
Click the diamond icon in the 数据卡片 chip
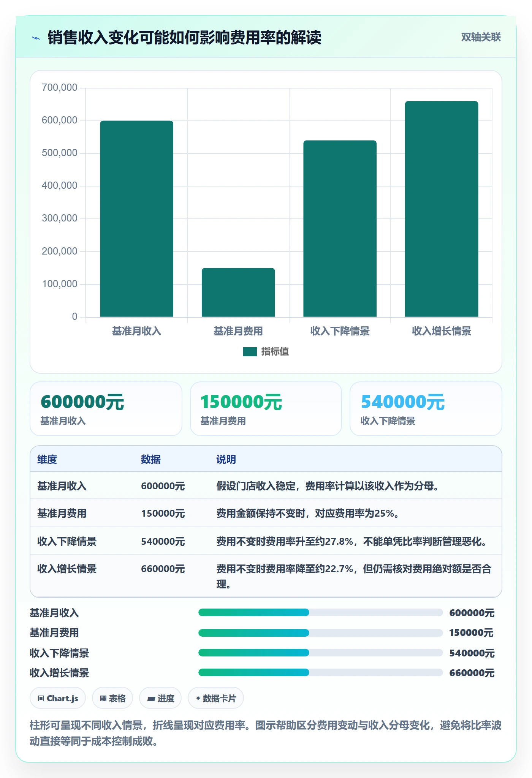coord(198,698)
